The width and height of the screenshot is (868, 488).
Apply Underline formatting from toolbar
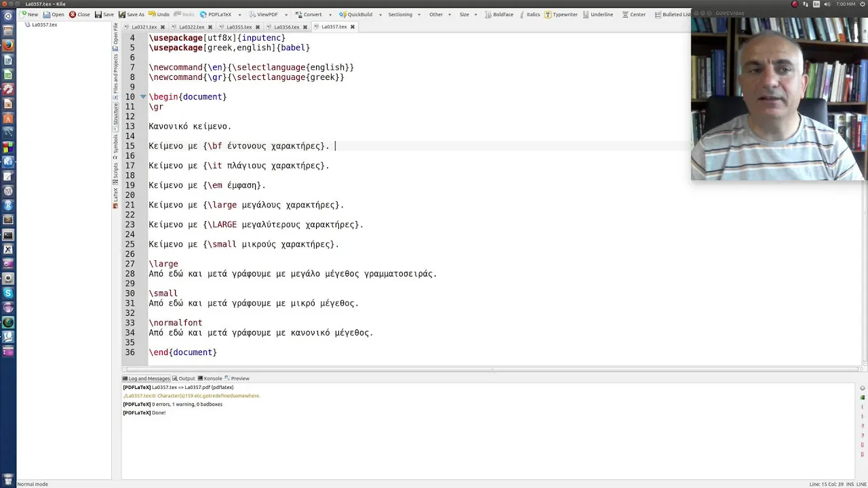[x=597, y=14]
